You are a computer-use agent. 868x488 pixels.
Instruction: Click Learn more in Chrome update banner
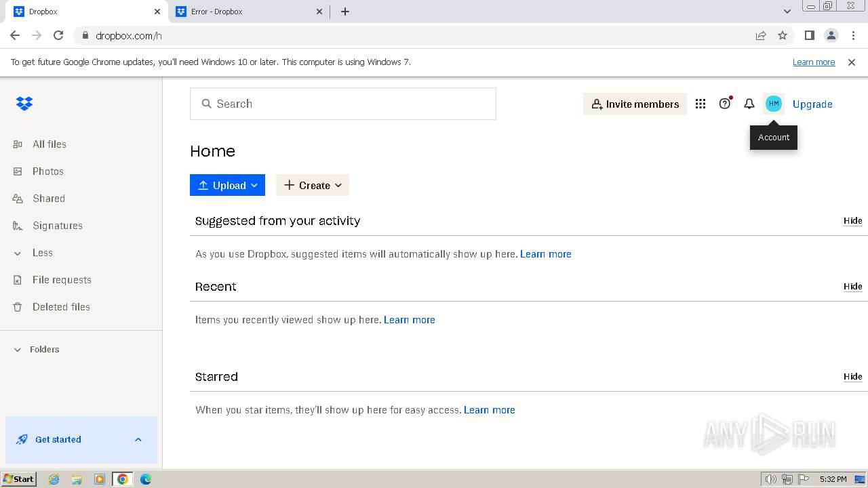pyautogui.click(x=814, y=62)
